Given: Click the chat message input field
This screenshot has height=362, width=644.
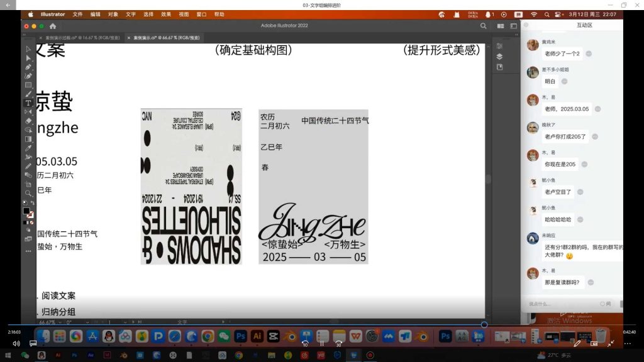Looking at the screenshot, I should [x=563, y=304].
